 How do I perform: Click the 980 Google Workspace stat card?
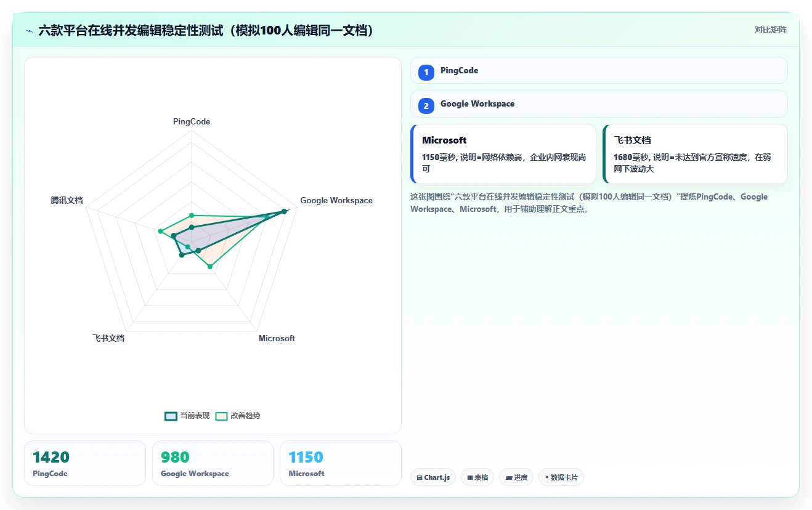[x=213, y=463]
